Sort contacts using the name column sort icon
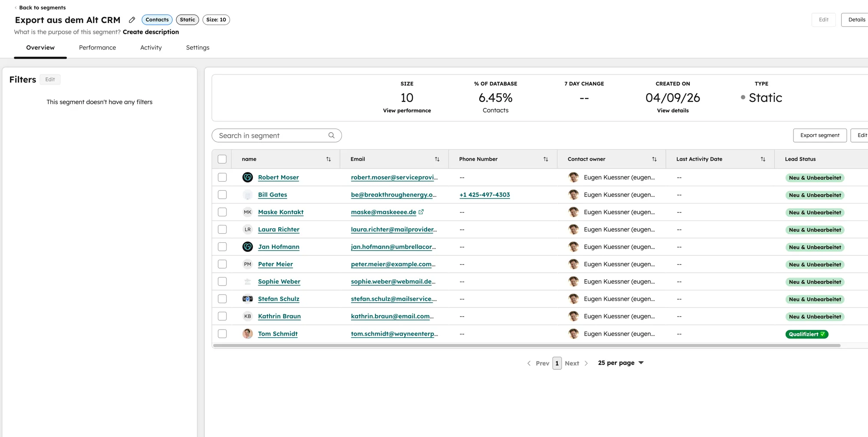 point(328,159)
